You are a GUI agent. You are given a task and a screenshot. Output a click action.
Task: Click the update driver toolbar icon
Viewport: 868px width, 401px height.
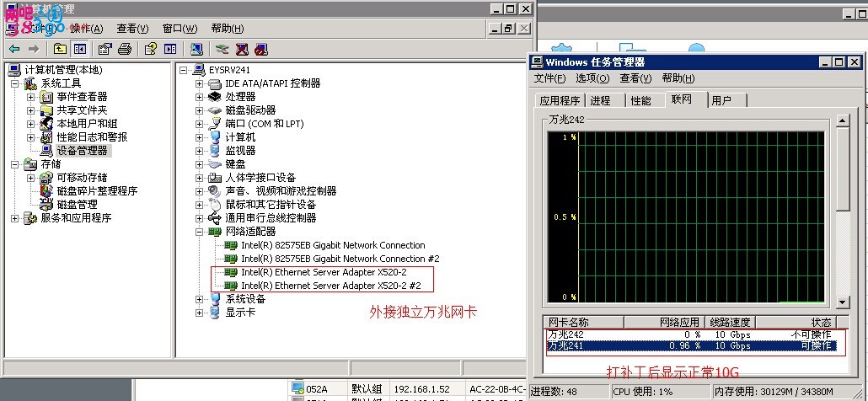(222, 49)
